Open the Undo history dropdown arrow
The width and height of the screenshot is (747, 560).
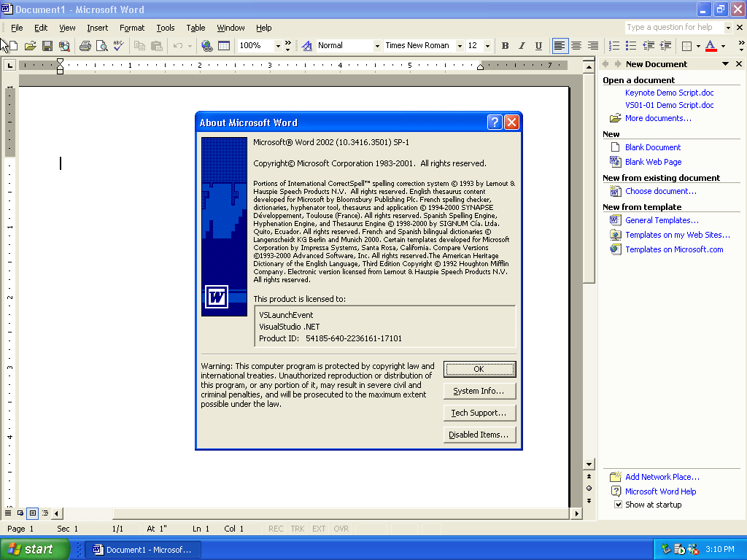click(x=190, y=46)
